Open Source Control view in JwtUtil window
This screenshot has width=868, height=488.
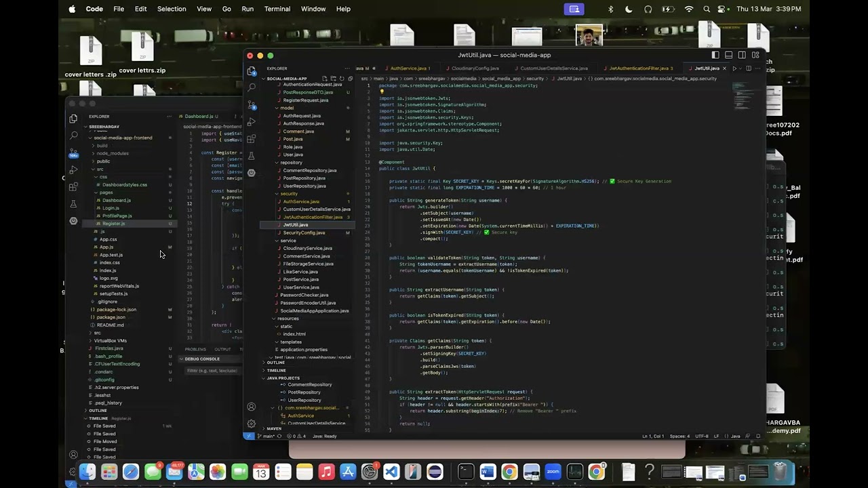pyautogui.click(x=252, y=104)
